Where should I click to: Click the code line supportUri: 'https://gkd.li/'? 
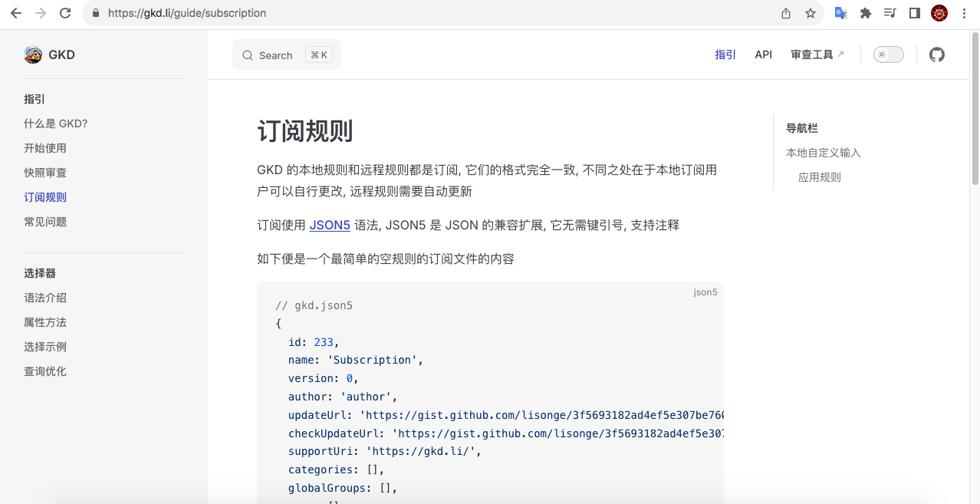coord(385,451)
